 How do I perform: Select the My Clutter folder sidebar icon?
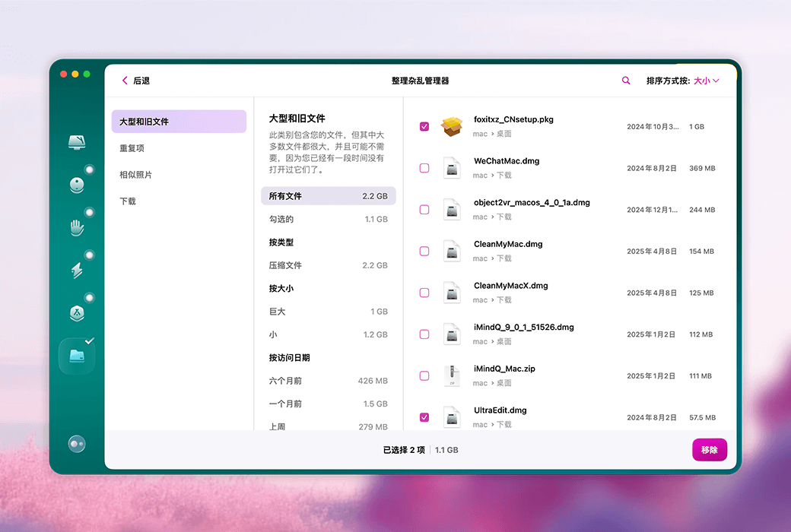(77, 356)
